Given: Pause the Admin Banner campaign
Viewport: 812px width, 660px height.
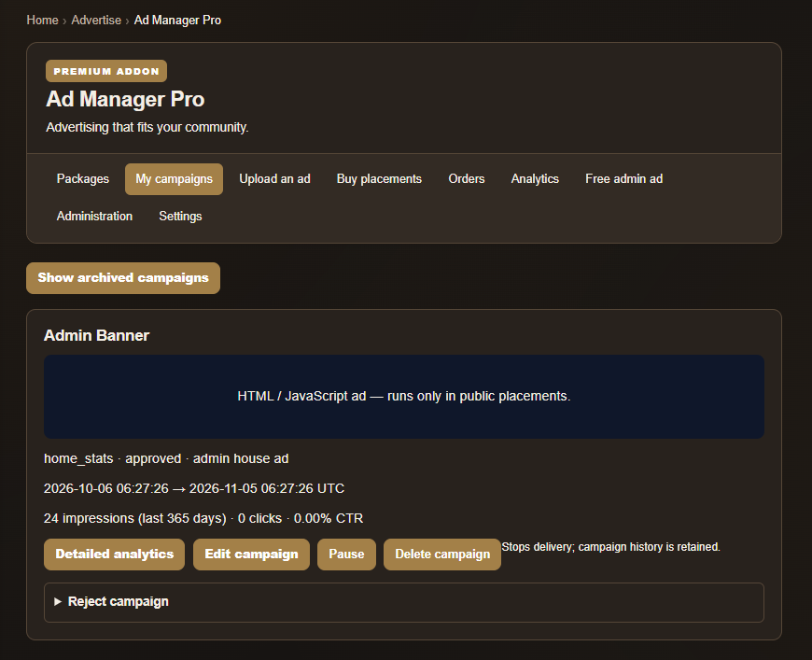Looking at the screenshot, I should [x=346, y=555].
